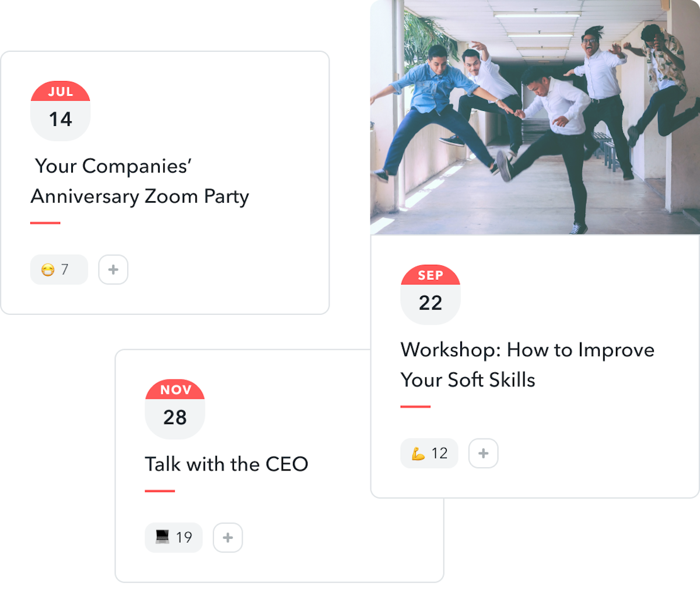Image resolution: width=700 pixels, height=593 pixels.
Task: Toggle the 💻 reaction on the CEO event
Action: coord(173,537)
